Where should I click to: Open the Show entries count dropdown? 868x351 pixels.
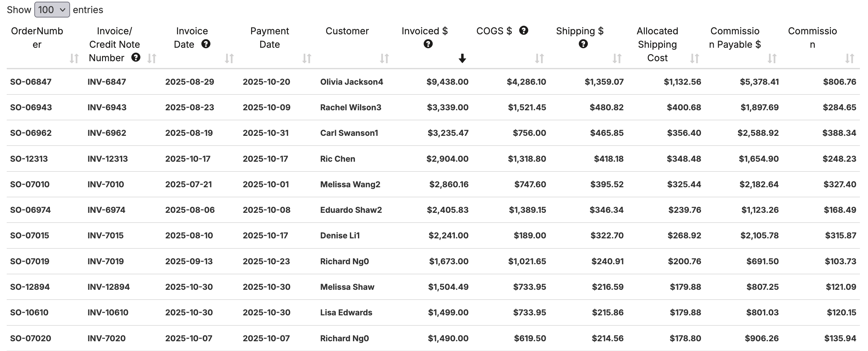click(52, 10)
